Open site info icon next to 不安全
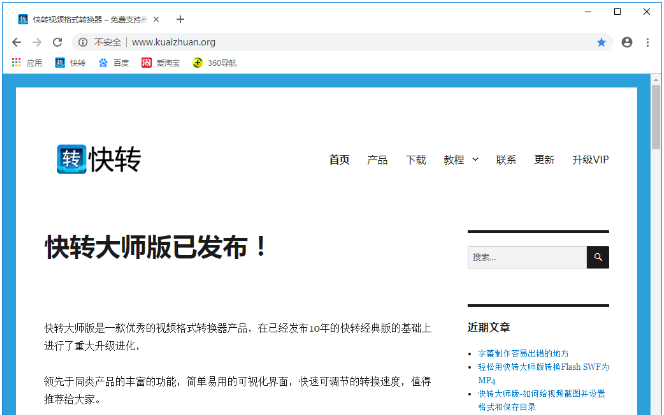664x415 pixels. click(x=83, y=42)
